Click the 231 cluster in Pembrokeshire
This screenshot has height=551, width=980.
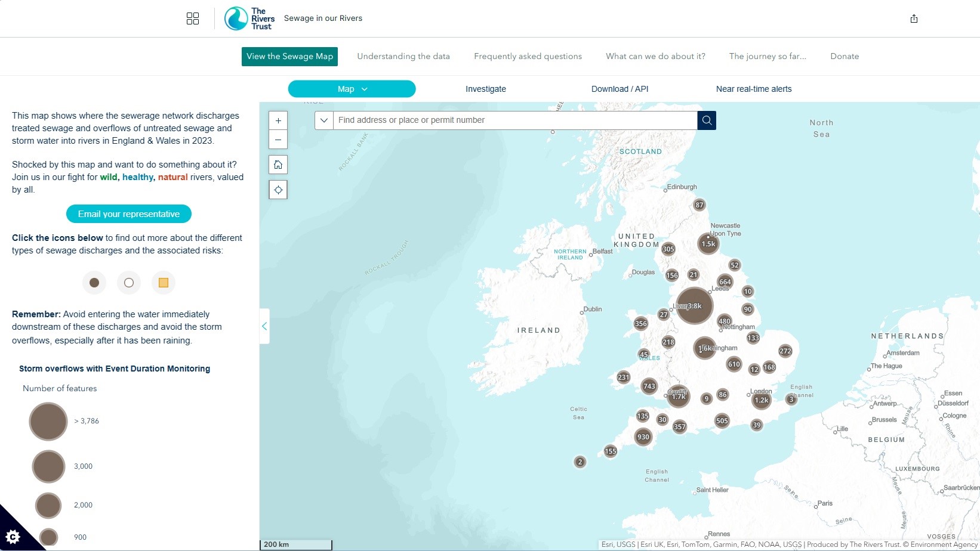[624, 377]
